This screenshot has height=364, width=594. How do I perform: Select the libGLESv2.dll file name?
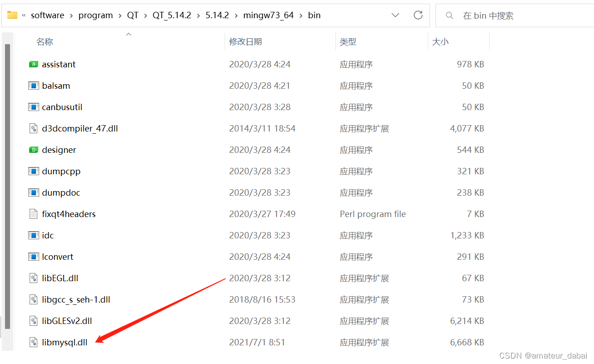67,321
